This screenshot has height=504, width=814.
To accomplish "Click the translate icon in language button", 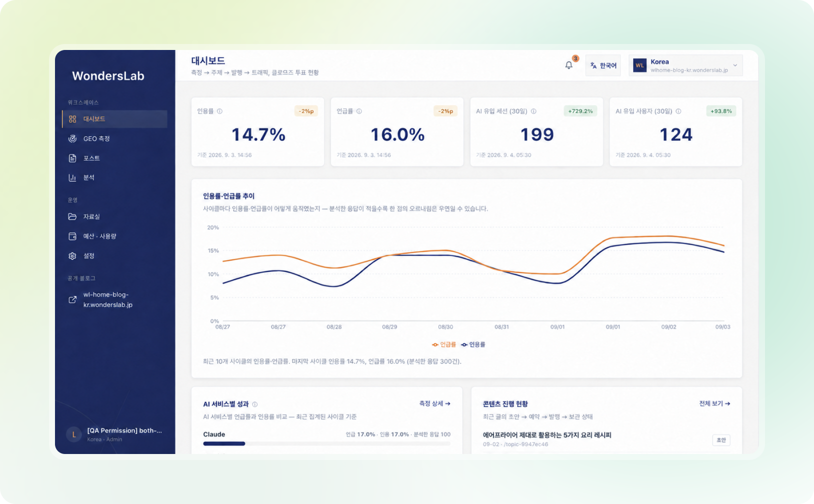I will coord(593,65).
